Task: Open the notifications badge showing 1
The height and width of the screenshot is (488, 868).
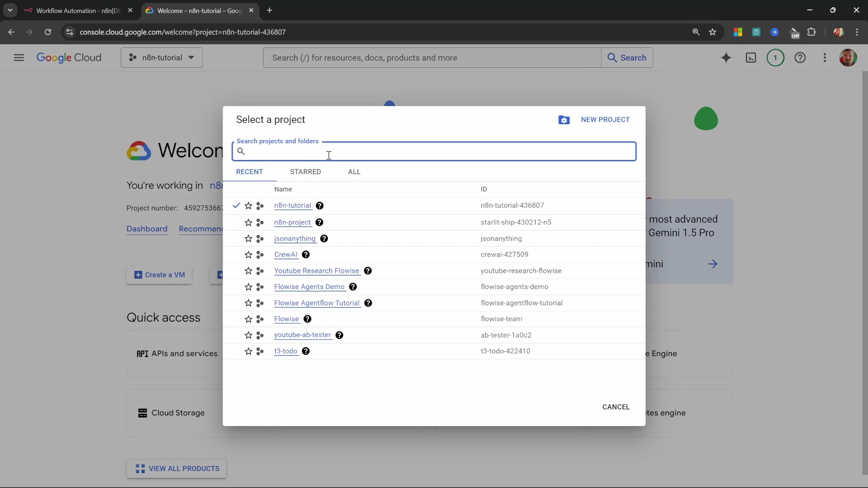Action: click(775, 58)
